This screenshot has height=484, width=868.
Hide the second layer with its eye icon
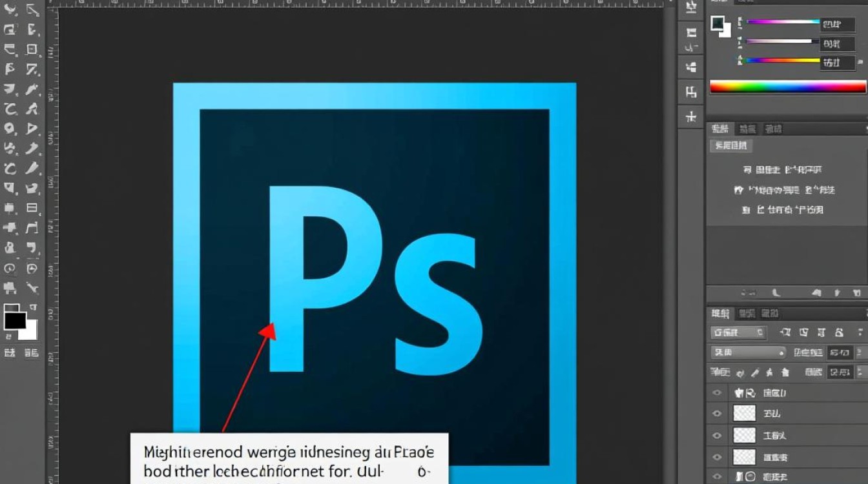(x=716, y=414)
